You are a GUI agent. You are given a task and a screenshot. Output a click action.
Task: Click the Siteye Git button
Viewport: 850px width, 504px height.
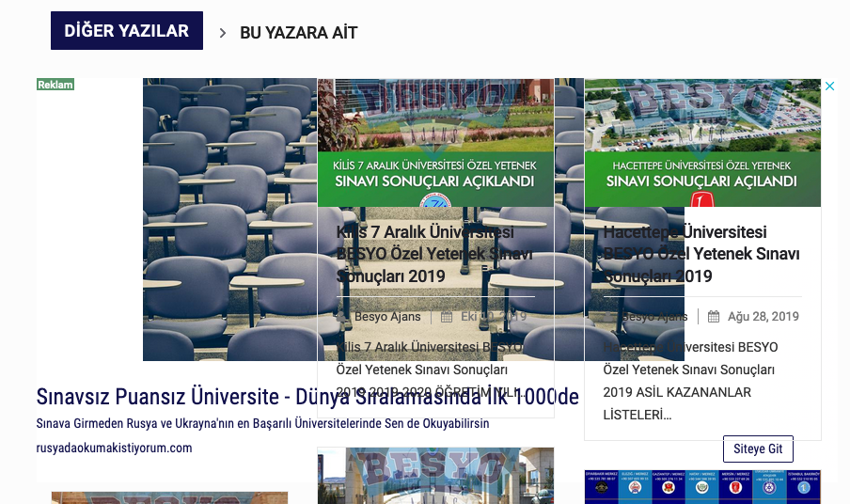(x=758, y=449)
